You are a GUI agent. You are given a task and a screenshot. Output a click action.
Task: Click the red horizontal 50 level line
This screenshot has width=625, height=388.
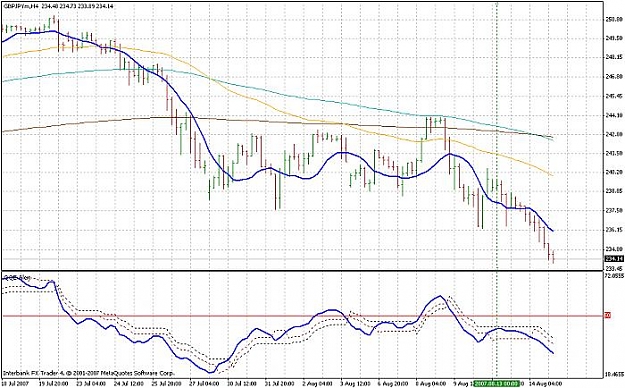point(303,316)
